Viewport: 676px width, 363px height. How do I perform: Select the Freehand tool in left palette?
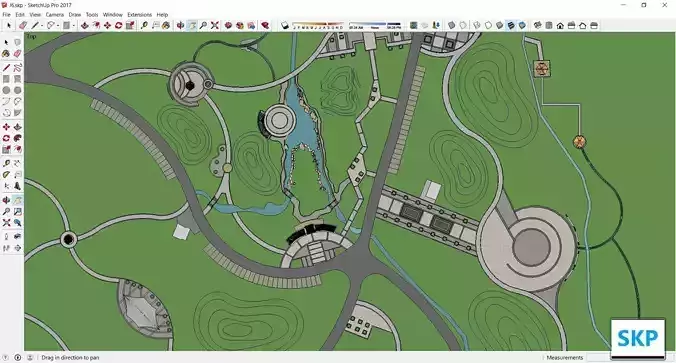click(17, 68)
